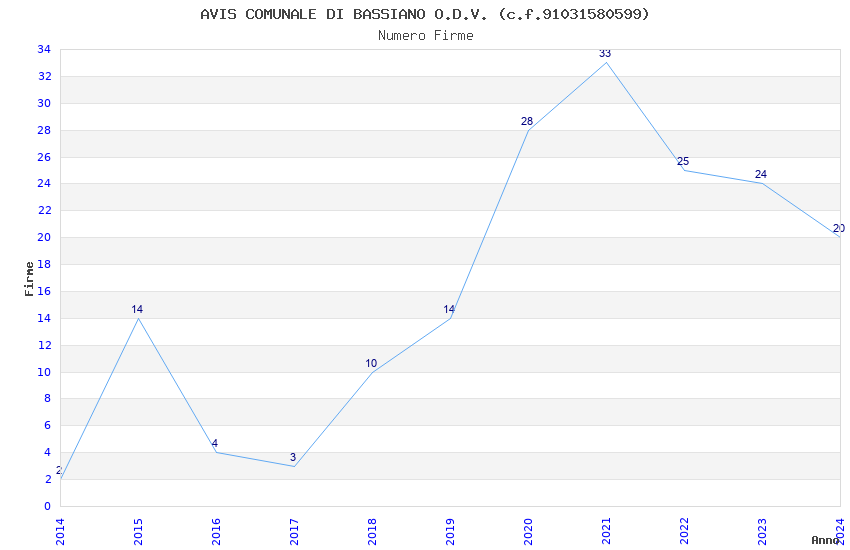Viewport: 850px width, 550px height.
Task: Click the x-axis year 2023
Action: (x=763, y=532)
